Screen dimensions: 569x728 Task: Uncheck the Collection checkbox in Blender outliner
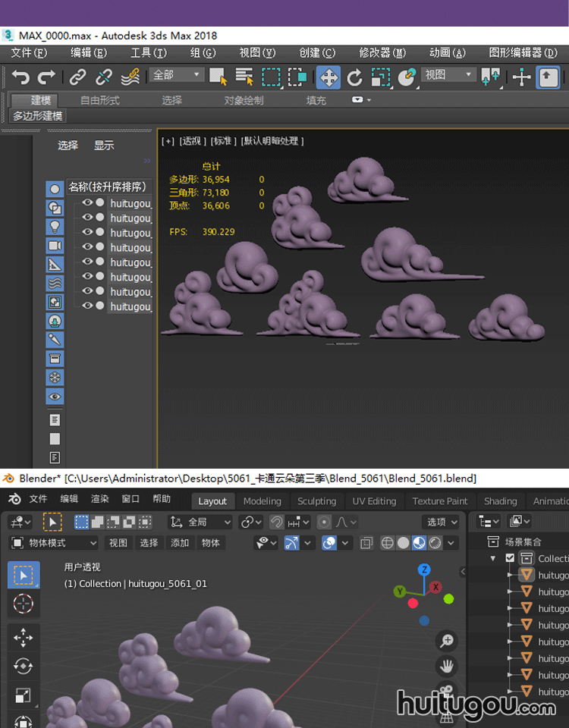click(x=510, y=558)
